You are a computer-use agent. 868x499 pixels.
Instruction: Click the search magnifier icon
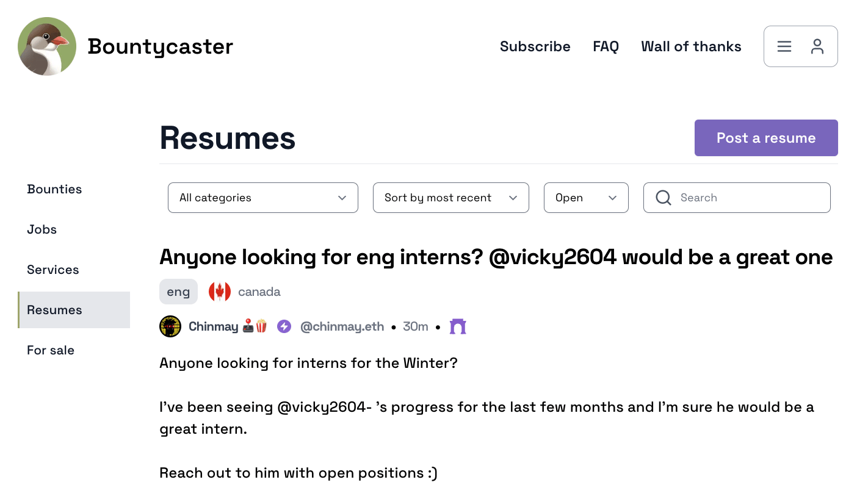point(663,198)
